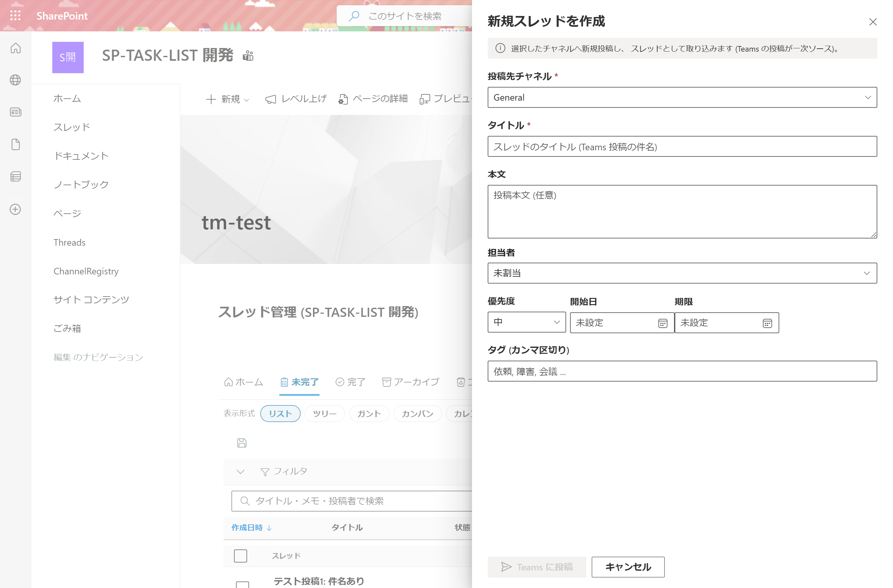893x588 pixels.
Task: Tick the スレッド header checkbox
Action: pyautogui.click(x=241, y=556)
